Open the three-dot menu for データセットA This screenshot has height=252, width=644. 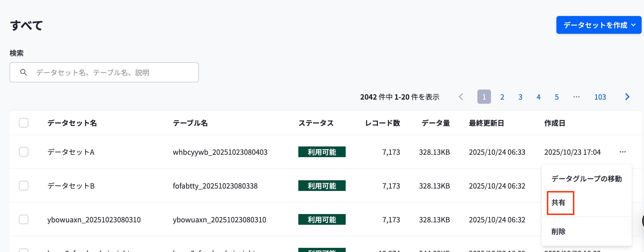tap(622, 152)
